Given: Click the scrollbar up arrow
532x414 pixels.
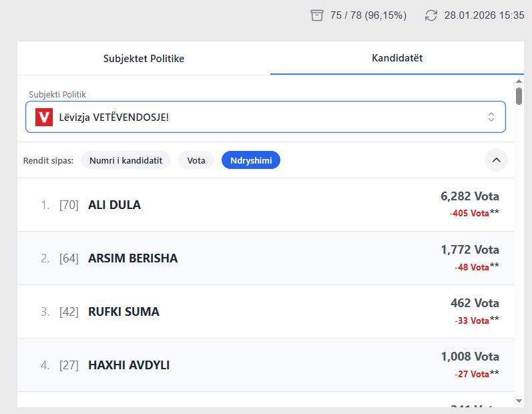Looking at the screenshot, I should (519, 81).
